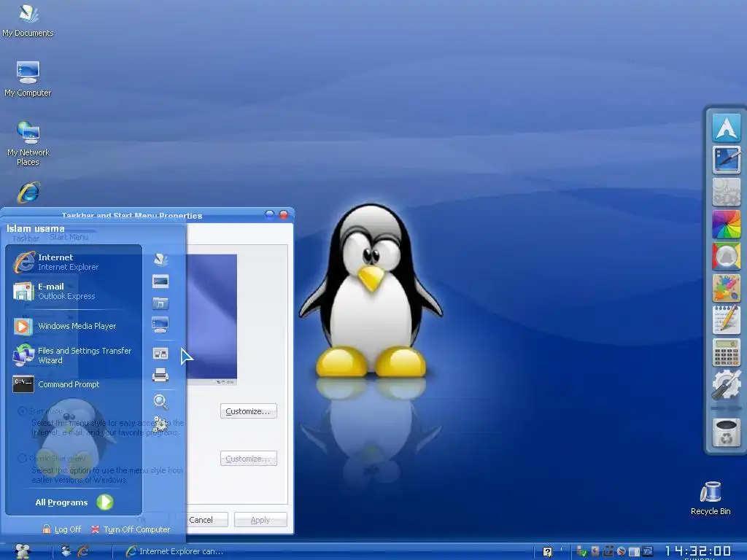This screenshot has width=747, height=560.
Task: Open the notepad with pencil dock icon
Action: click(x=727, y=320)
